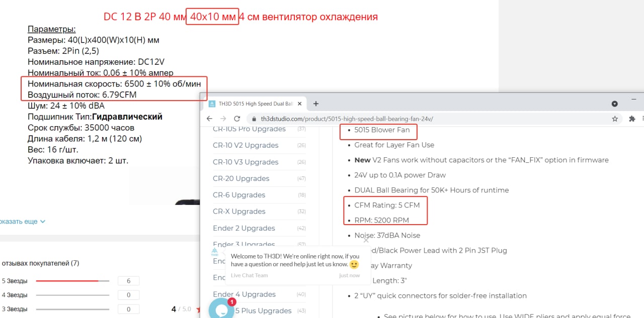Click 'Длина кабеля: 1,2 м (120 см)' line
Screen dimensions: 644x318
tap(85, 139)
